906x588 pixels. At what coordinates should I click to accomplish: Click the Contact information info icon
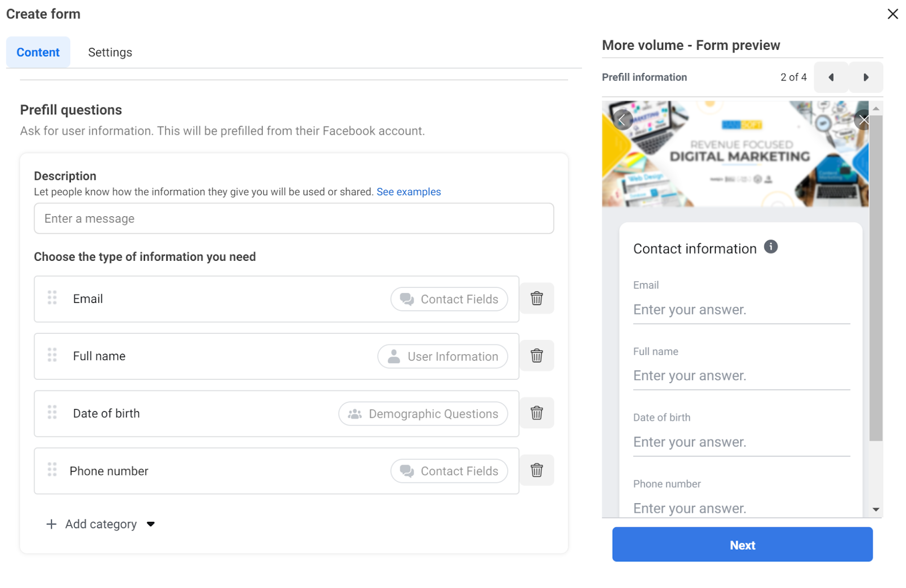pos(770,247)
